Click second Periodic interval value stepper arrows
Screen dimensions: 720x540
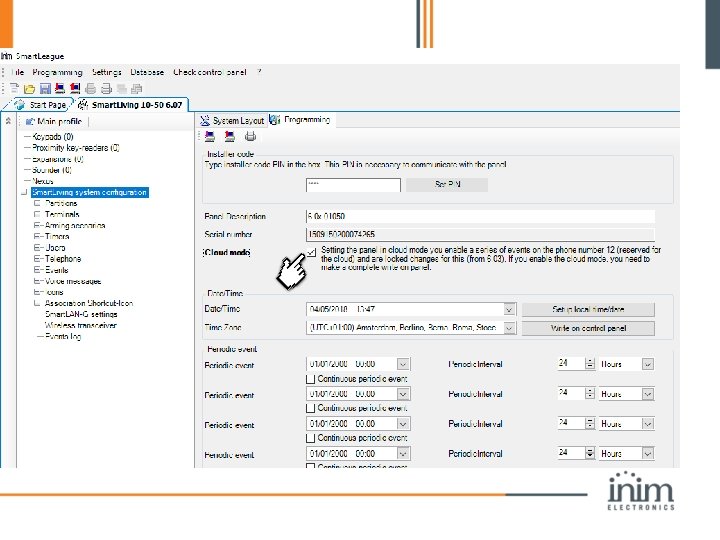590,394
